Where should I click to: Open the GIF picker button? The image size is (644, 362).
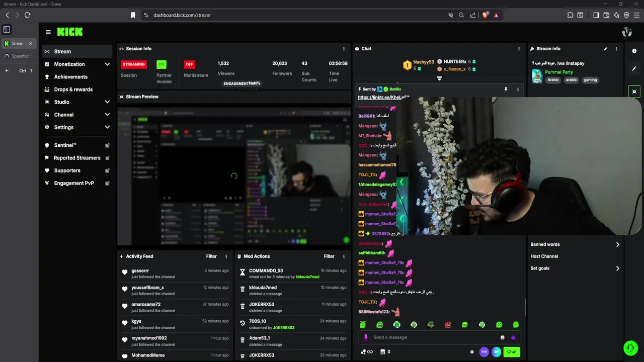point(496,352)
